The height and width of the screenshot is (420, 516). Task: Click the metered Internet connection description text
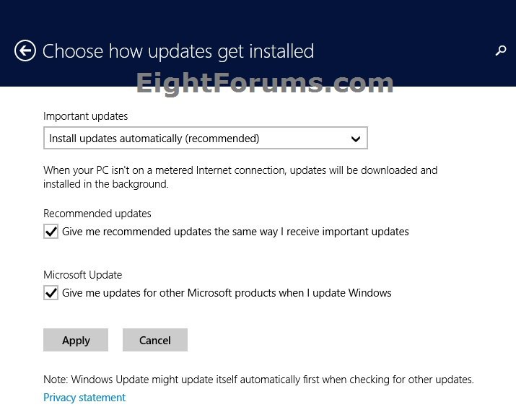point(240,177)
